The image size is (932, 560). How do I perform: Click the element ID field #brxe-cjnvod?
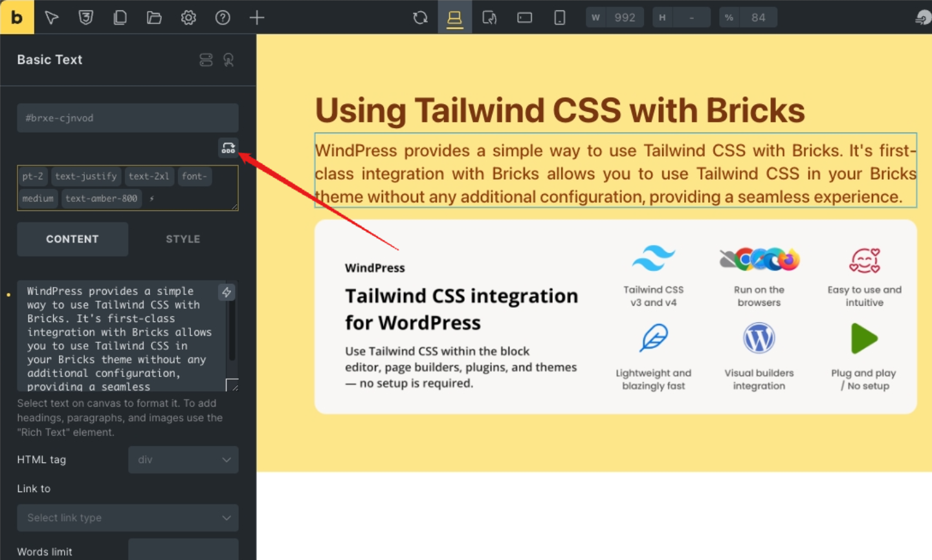tap(128, 118)
